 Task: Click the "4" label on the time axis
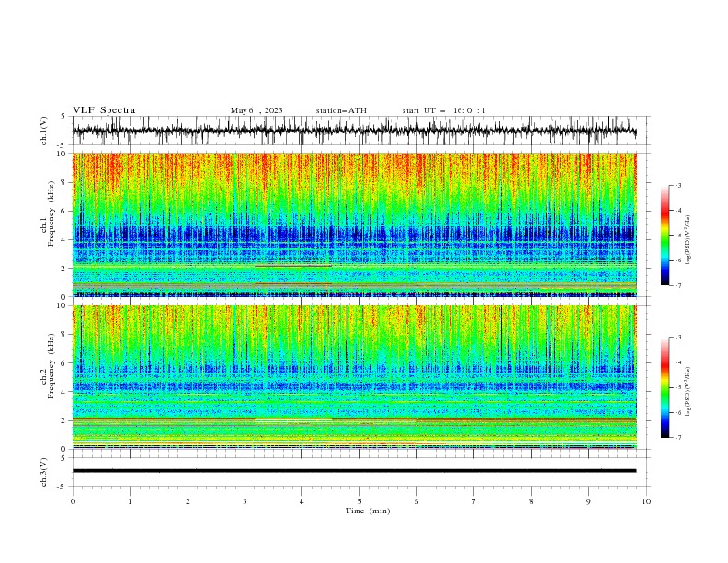pyautogui.click(x=301, y=501)
